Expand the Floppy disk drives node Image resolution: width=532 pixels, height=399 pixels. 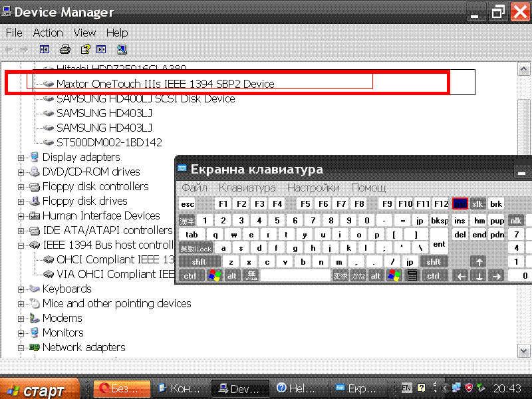[x=21, y=201]
